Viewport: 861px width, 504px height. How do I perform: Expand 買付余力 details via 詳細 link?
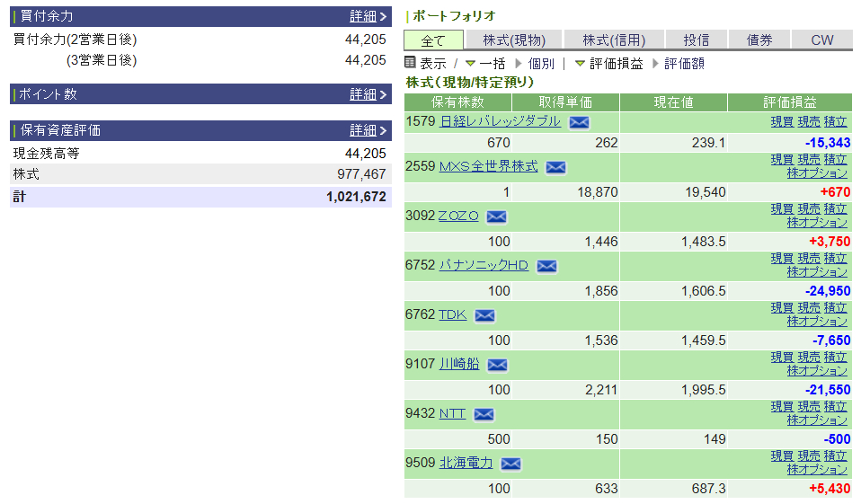point(363,16)
